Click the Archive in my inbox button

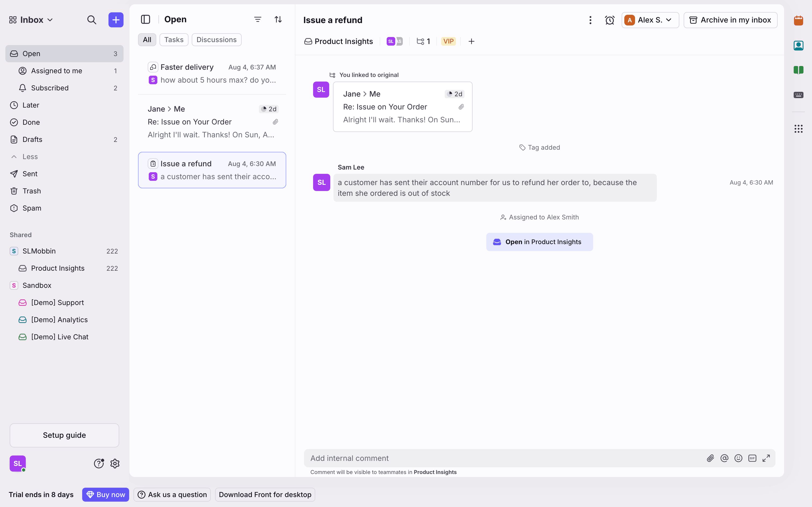click(730, 20)
